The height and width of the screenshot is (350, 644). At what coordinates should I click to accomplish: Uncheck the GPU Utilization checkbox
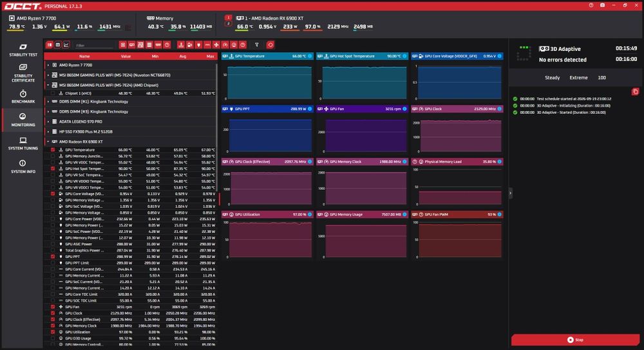[53, 332]
